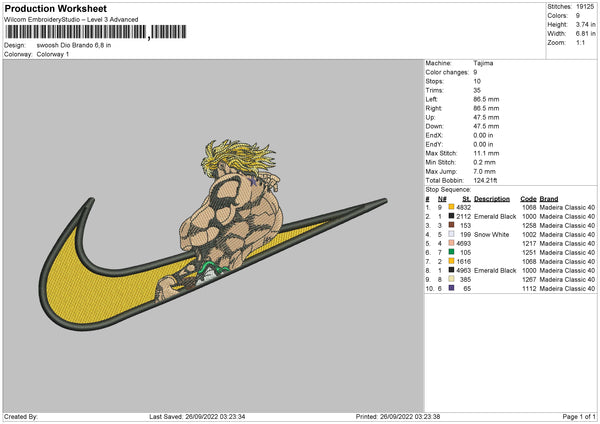Click the black swatch in stop row 2

pos(451,216)
